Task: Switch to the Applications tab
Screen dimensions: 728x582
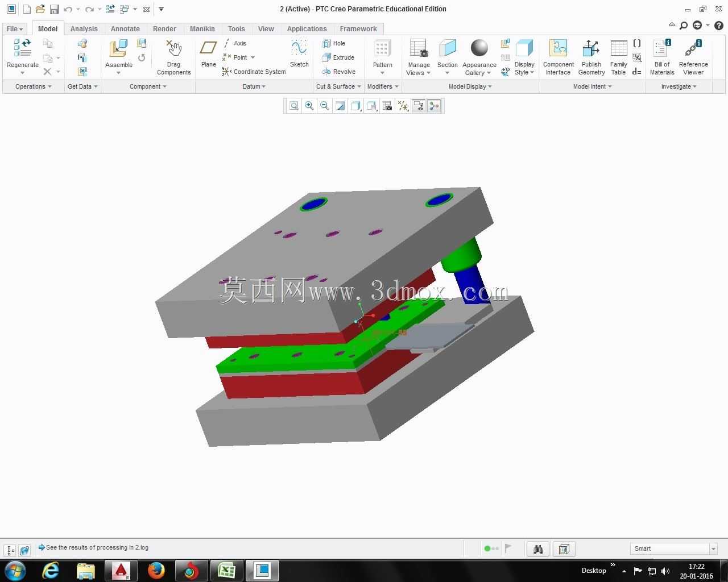Action: 307,29
